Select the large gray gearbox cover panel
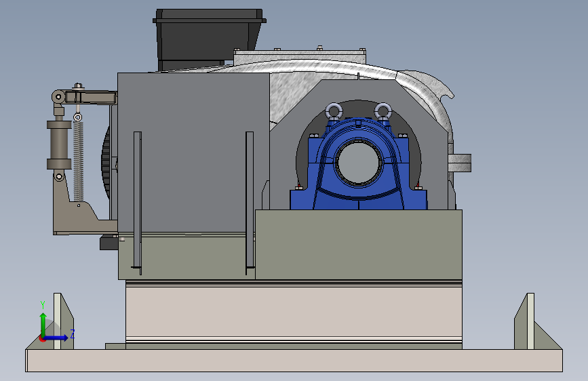Screen dimensions: 588x381 (193, 154)
